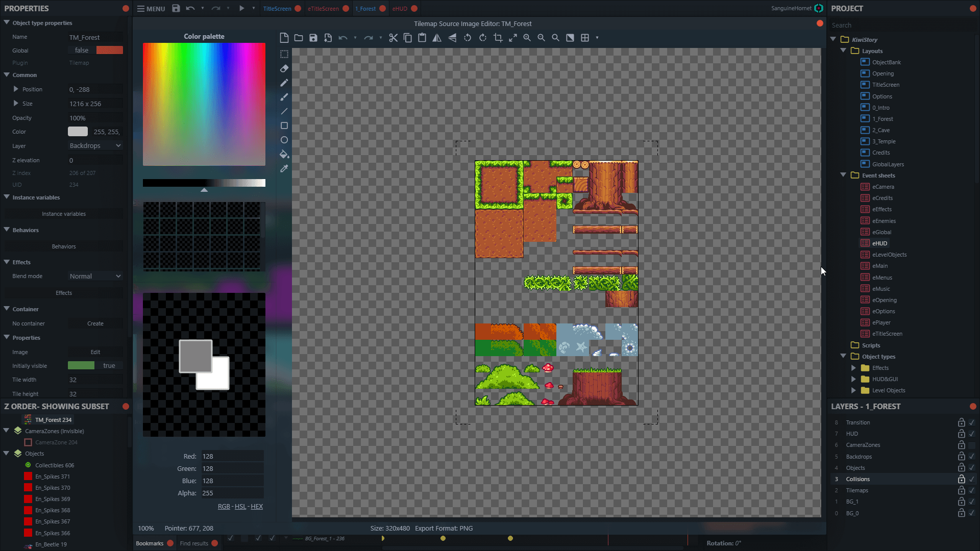Toggle the Initially visible true switch
The image size is (980, 551).
coord(81,365)
